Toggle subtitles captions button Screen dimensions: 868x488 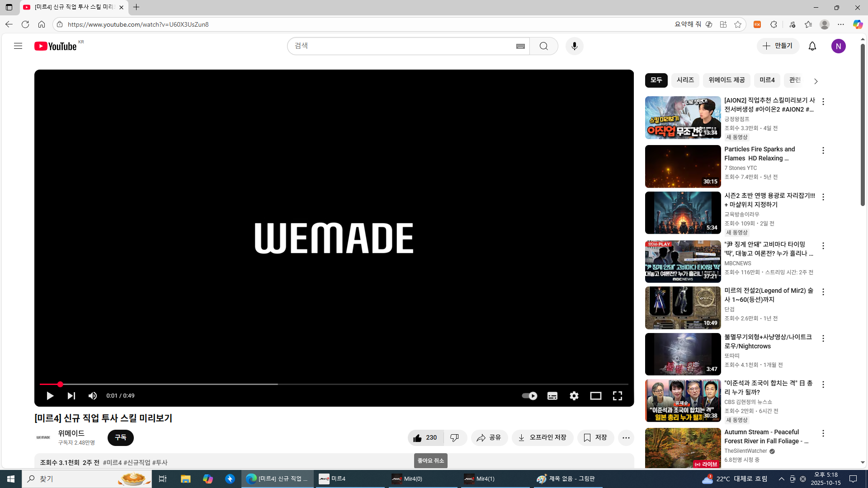(x=552, y=396)
